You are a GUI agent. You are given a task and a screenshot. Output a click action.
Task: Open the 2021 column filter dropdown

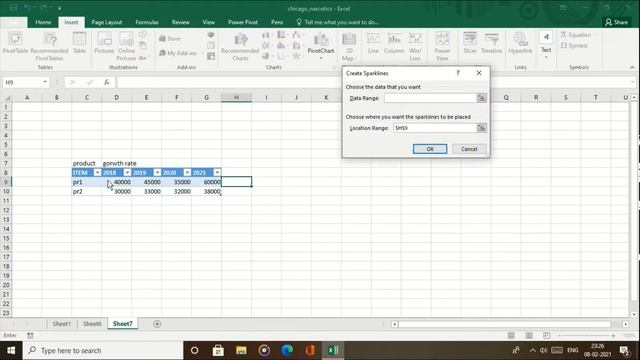tap(217, 173)
